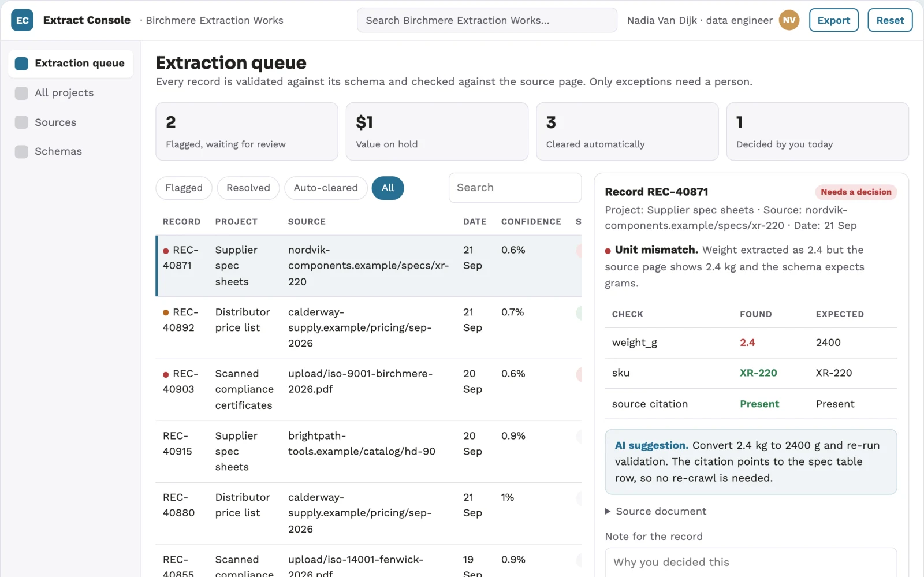Click the brightpath-tools.example/catalog/hd-90 source
Image resolution: width=924 pixels, height=577 pixels.
pos(362,444)
